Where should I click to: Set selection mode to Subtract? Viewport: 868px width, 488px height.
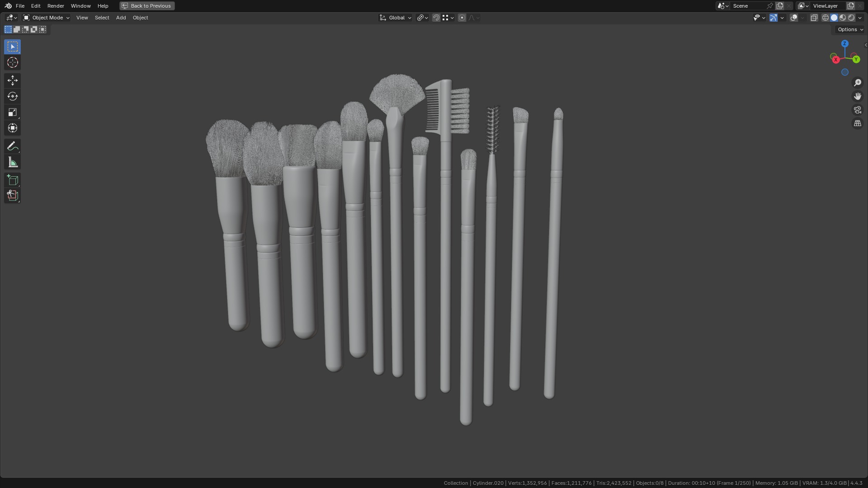pos(25,29)
